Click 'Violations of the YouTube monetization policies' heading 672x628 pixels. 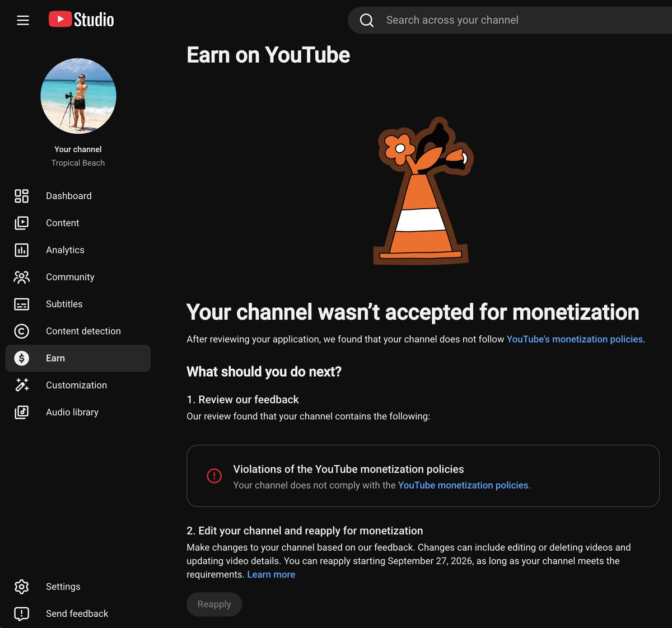pos(348,469)
